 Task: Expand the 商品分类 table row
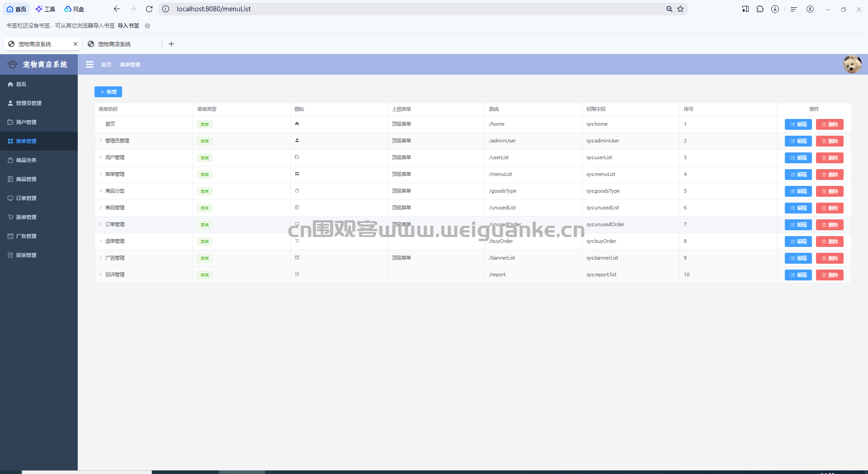pyautogui.click(x=100, y=191)
